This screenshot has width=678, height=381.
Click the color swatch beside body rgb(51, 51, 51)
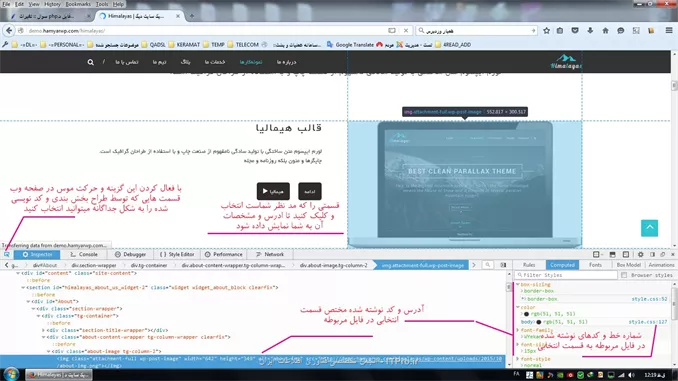coord(539,322)
